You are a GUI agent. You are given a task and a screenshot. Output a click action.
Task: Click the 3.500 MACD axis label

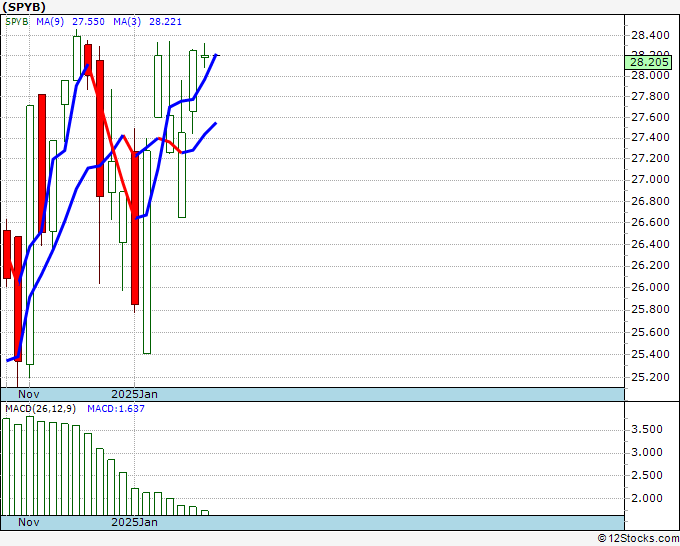coord(647,429)
